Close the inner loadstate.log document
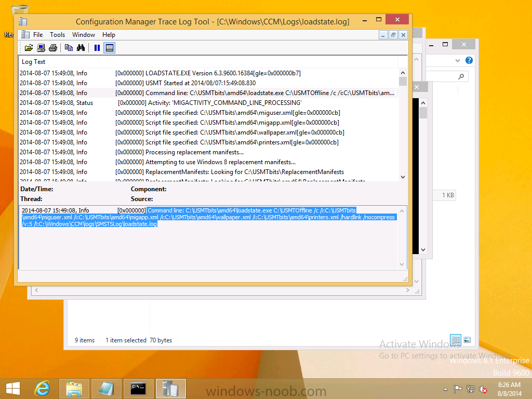The height and width of the screenshot is (399, 532). tap(403, 35)
